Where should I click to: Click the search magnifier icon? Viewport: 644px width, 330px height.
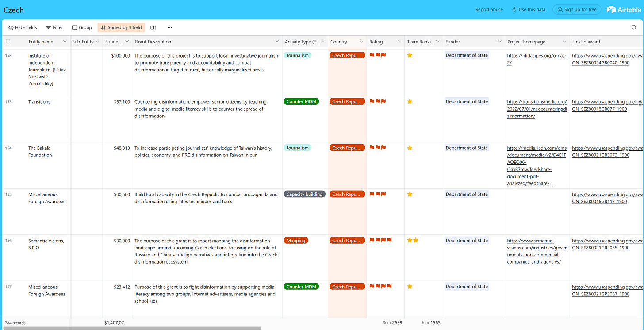(x=634, y=27)
